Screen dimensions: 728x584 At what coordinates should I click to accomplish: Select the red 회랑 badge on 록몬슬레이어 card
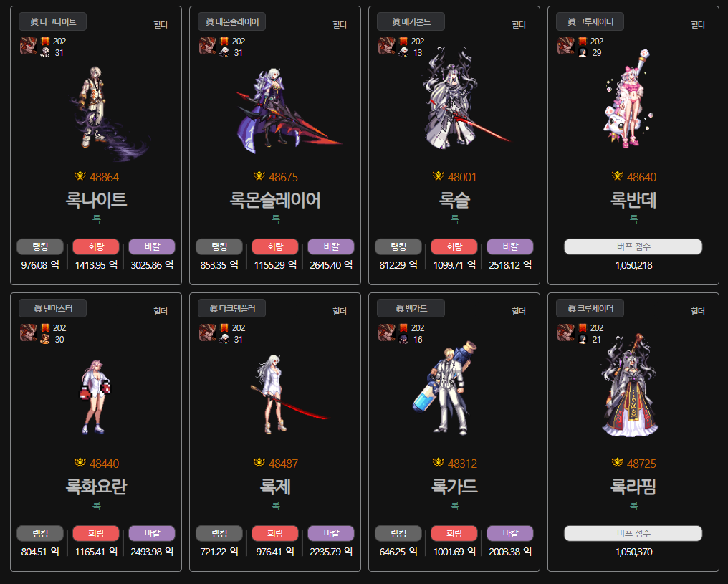point(275,247)
